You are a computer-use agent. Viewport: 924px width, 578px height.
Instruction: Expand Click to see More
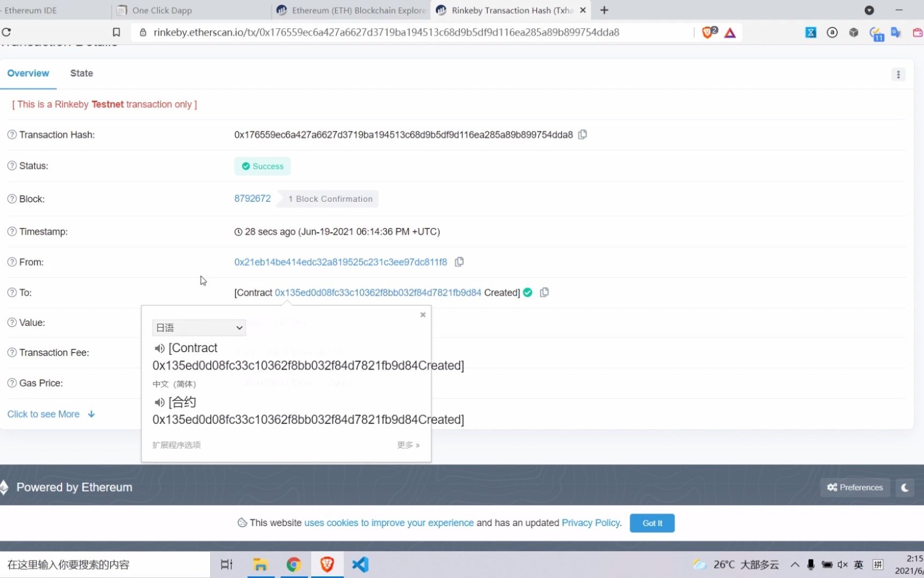51,414
